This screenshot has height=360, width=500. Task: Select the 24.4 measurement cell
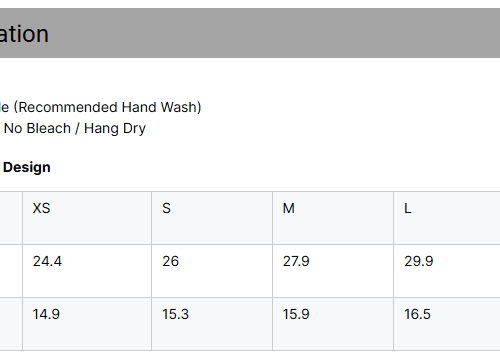click(x=87, y=271)
